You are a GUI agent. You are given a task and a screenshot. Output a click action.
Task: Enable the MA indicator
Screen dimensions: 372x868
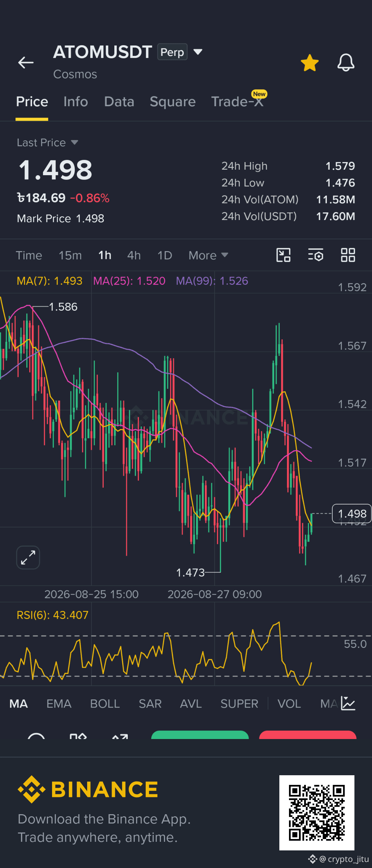19,704
